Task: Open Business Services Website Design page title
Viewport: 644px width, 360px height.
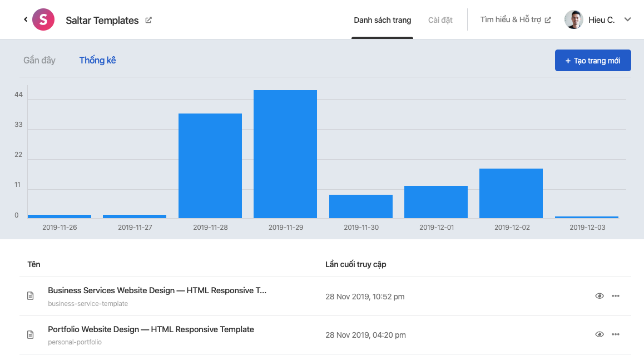Action: point(157,290)
